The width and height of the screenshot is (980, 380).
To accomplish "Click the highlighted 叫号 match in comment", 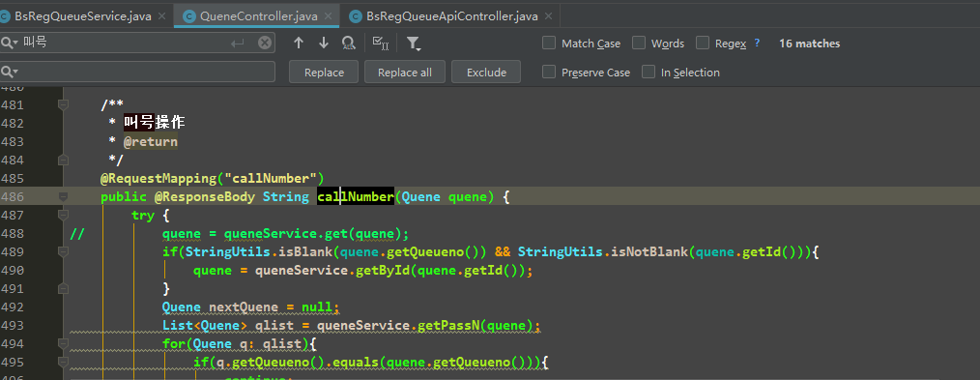I will point(138,123).
